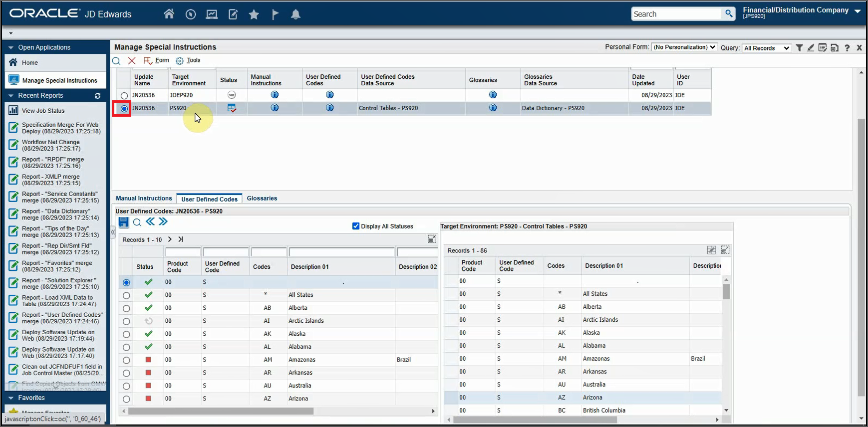The width and height of the screenshot is (868, 427).
Task: Click the main page vertical scrollbar
Action: (x=862, y=257)
